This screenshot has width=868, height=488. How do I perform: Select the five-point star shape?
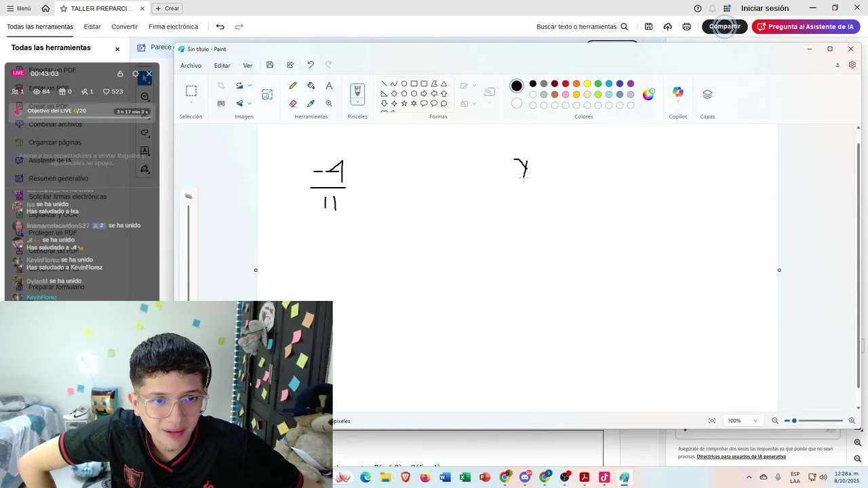coord(404,104)
